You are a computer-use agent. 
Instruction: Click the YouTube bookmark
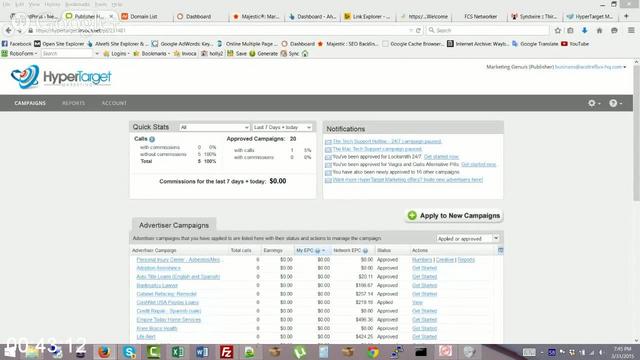click(x=575, y=44)
